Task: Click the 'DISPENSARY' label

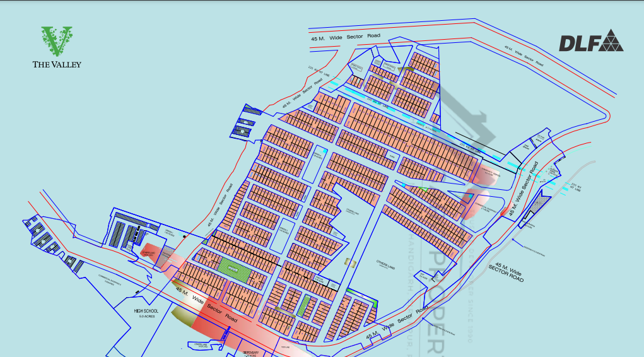Action: (x=250, y=353)
